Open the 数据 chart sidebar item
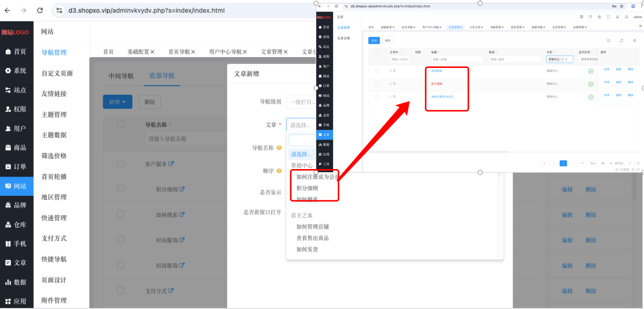The image size is (644, 309). coord(16,282)
